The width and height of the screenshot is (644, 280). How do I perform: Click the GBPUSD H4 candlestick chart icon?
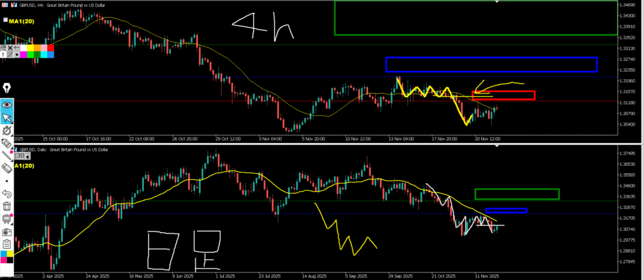(14, 5)
